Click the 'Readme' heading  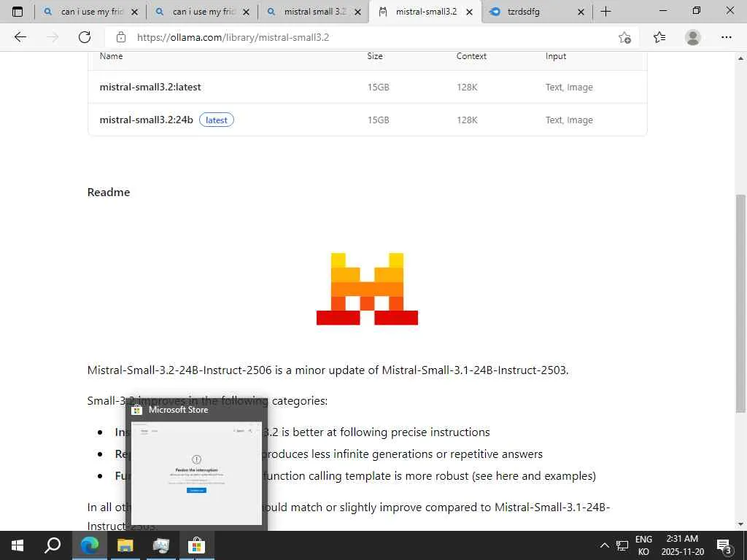(x=109, y=192)
